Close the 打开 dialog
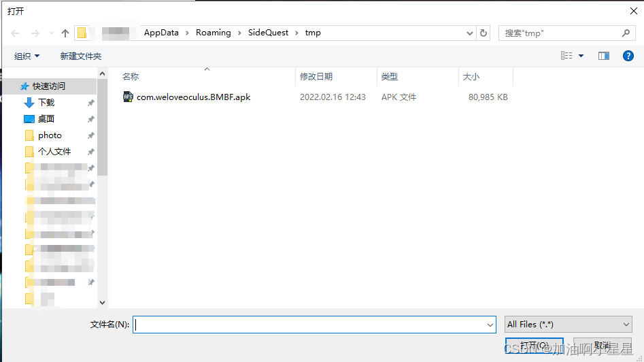The height and width of the screenshot is (362, 644). pos(634,11)
